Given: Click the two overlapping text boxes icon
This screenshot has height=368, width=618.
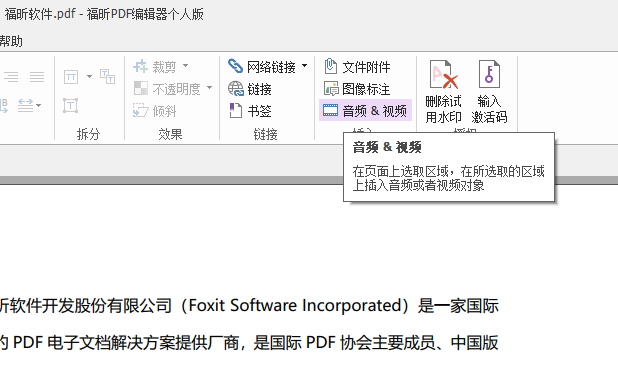Looking at the screenshot, I should click(x=107, y=76).
